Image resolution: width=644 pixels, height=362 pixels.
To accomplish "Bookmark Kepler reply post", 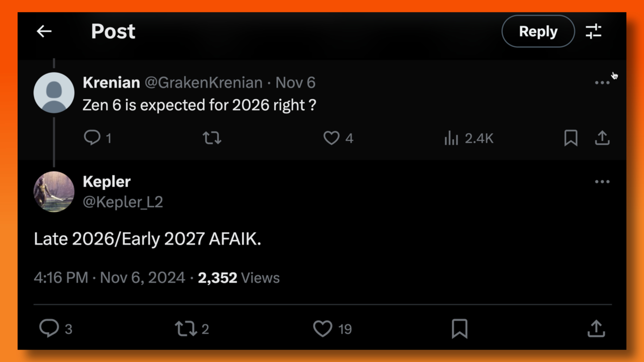I will pyautogui.click(x=460, y=328).
